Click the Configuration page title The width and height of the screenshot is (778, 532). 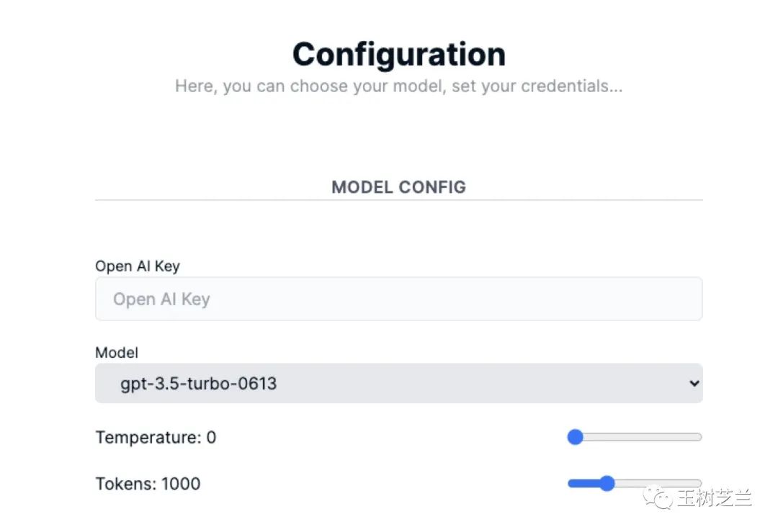click(398, 55)
